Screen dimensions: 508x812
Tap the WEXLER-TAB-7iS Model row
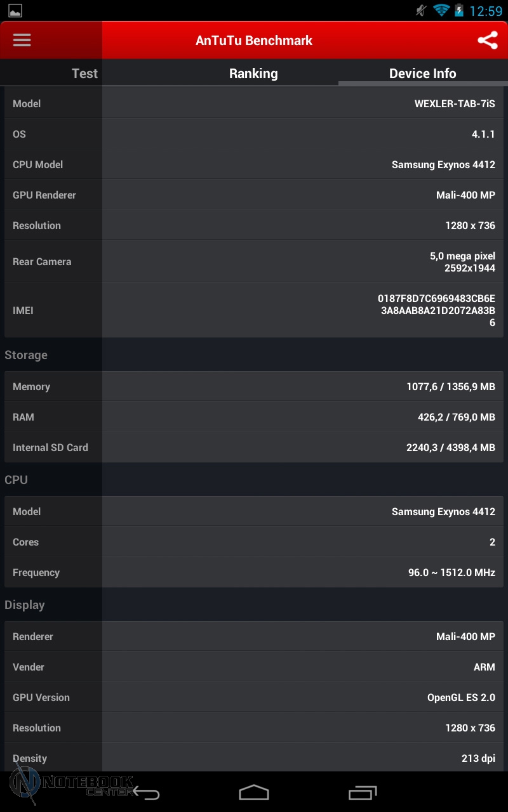coord(254,104)
